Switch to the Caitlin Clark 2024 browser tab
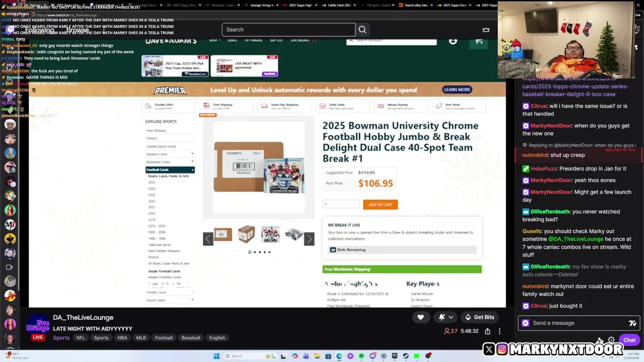This screenshot has width=644, height=362. [339, 5]
